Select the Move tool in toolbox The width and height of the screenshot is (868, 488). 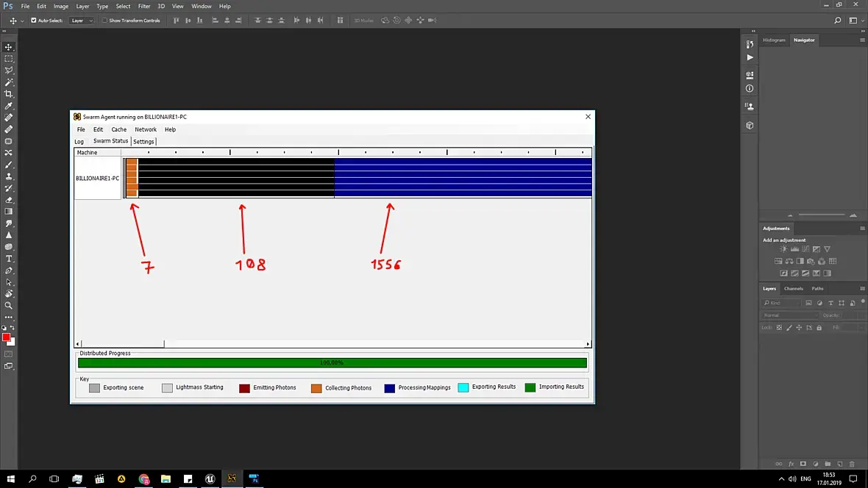(x=9, y=47)
